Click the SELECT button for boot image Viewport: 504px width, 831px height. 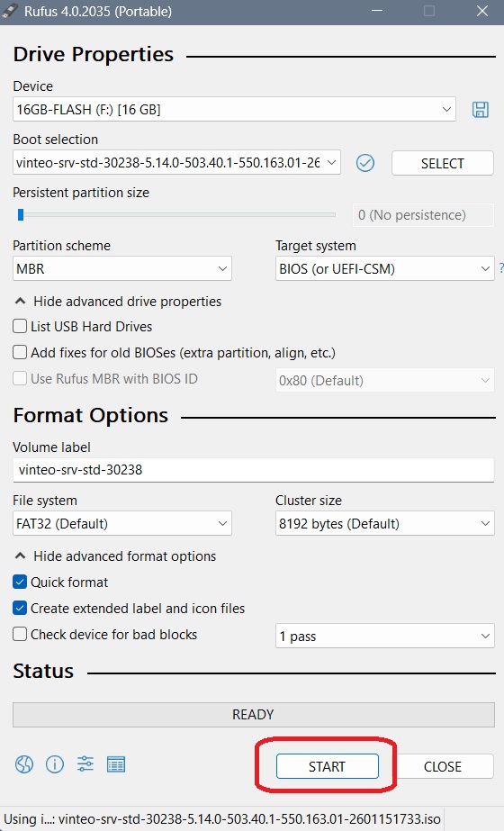pos(443,163)
